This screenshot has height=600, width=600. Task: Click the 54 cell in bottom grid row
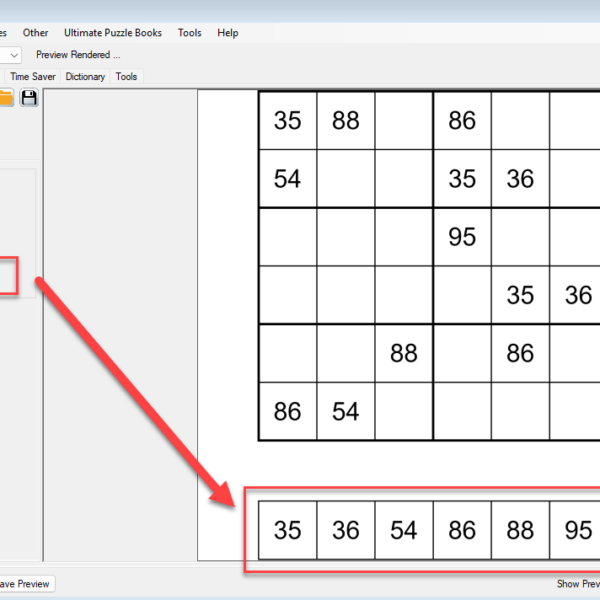(346, 411)
